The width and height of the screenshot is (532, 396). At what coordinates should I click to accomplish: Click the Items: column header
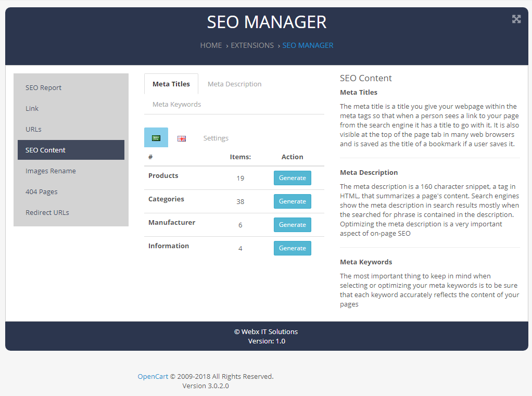(240, 157)
